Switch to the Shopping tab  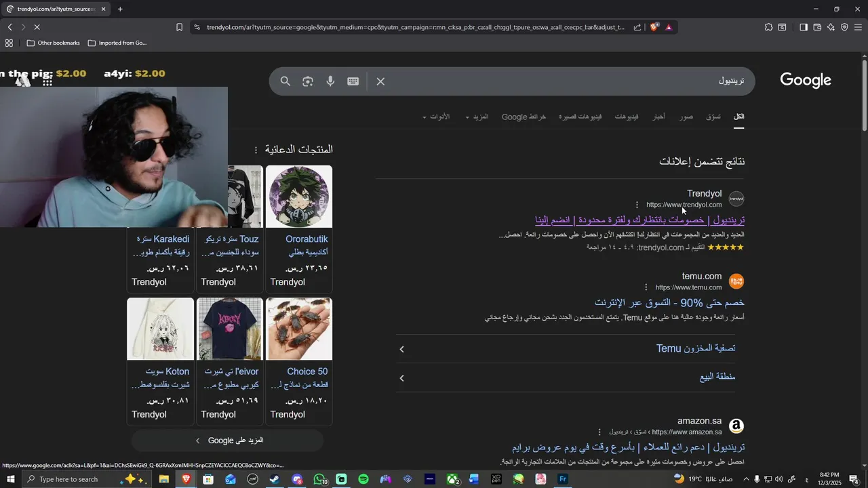pyautogui.click(x=713, y=117)
